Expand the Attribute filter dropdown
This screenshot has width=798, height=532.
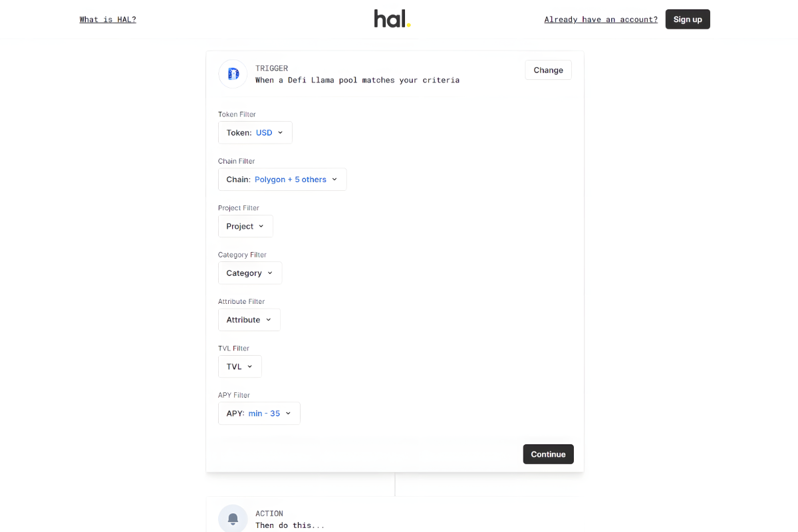(x=249, y=319)
